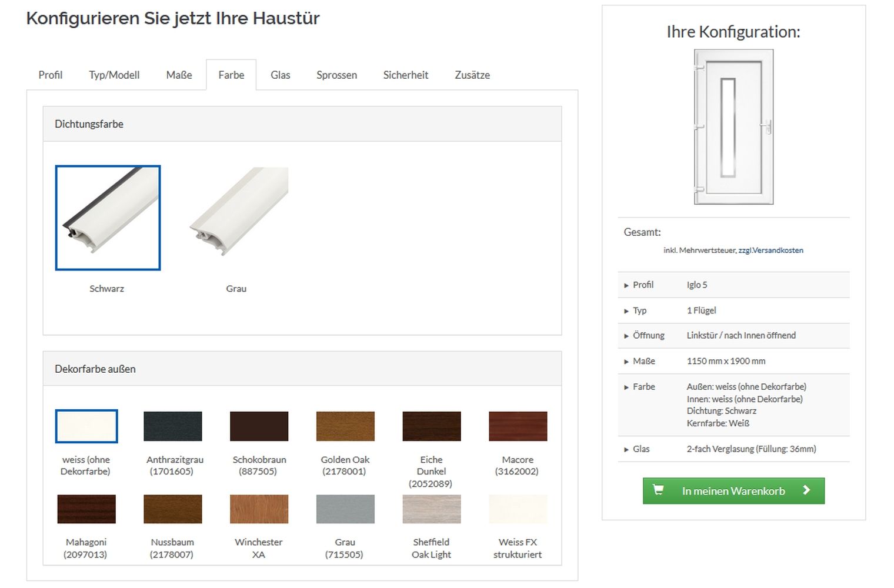Select the Schwarz seal color image
Screen dimensions: 894x588
[108, 218]
